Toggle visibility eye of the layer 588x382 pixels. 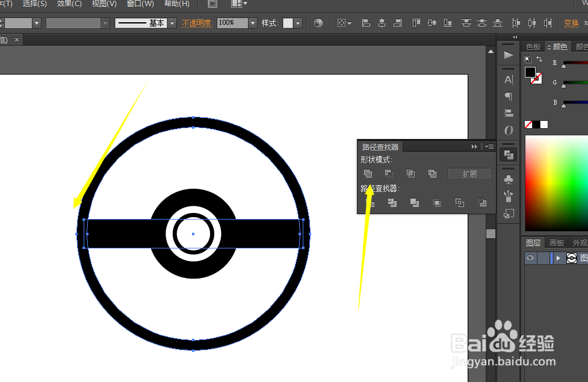[530, 257]
